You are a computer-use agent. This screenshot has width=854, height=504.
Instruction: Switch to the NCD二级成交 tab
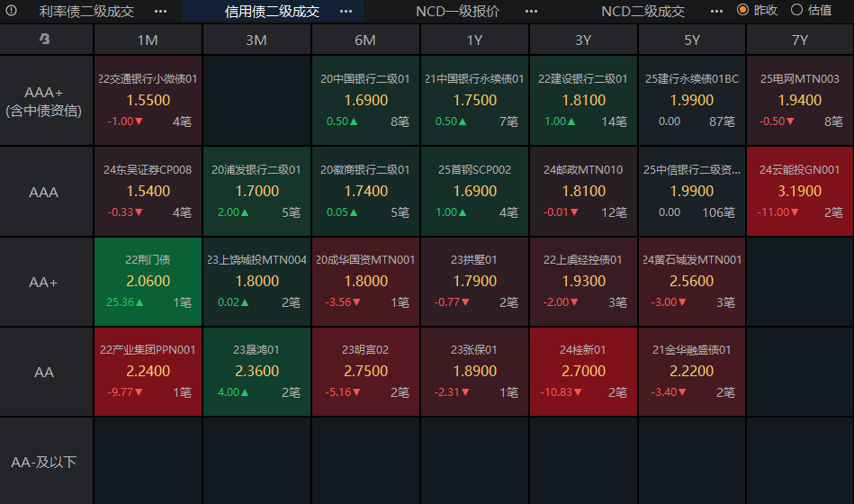click(643, 12)
